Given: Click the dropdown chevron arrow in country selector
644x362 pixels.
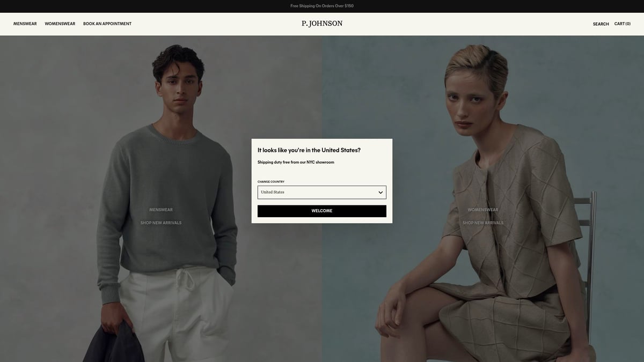Looking at the screenshot, I should 380,193.
